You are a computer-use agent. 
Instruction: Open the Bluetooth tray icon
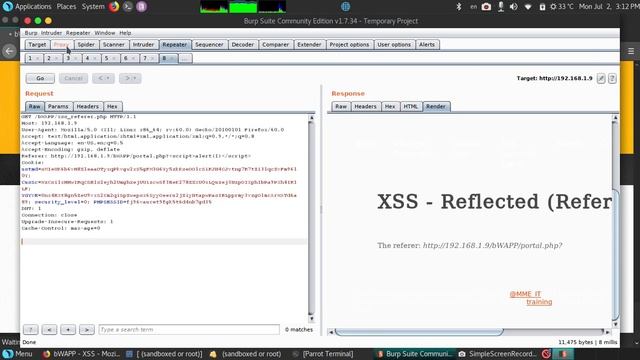click(459, 7)
